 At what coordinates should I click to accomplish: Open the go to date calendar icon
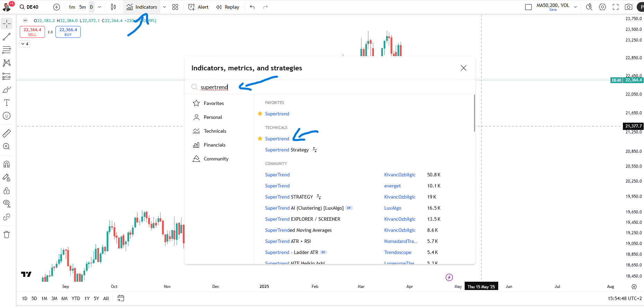tap(120, 298)
